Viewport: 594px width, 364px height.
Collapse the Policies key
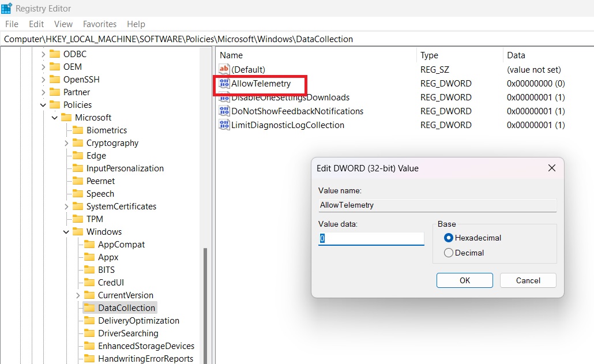43,104
